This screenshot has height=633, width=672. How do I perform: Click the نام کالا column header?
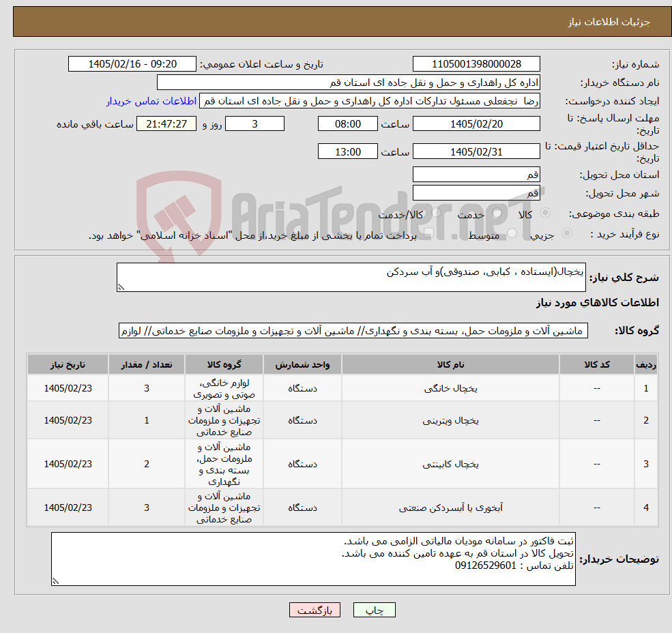coord(450,364)
